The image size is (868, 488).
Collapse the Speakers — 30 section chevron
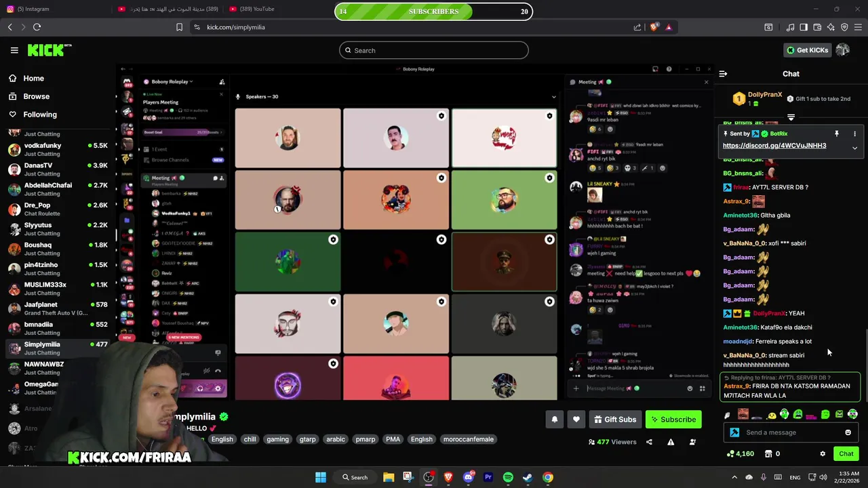(553, 97)
